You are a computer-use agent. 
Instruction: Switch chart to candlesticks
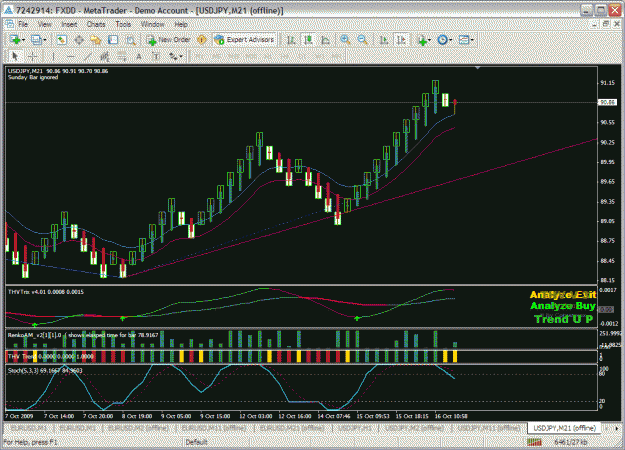click(308, 40)
